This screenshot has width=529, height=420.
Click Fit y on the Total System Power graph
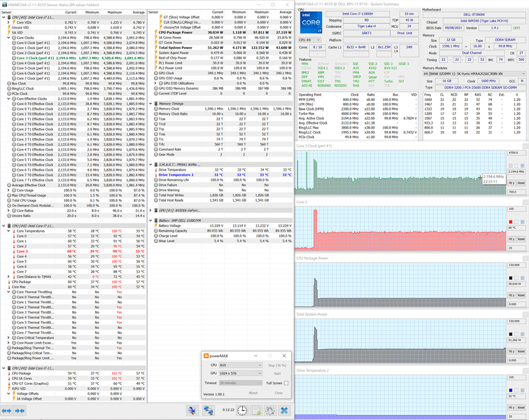(x=512, y=351)
